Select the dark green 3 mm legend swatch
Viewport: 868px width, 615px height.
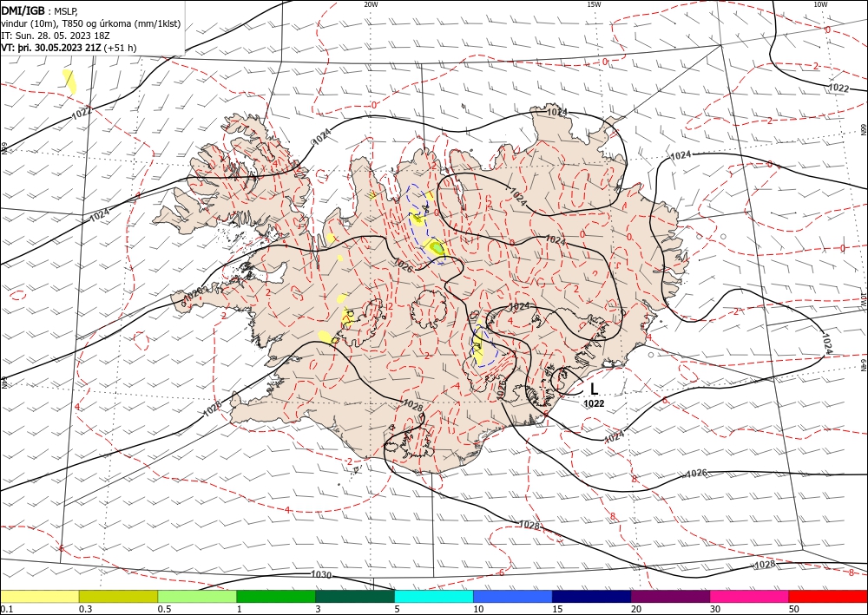(355, 596)
